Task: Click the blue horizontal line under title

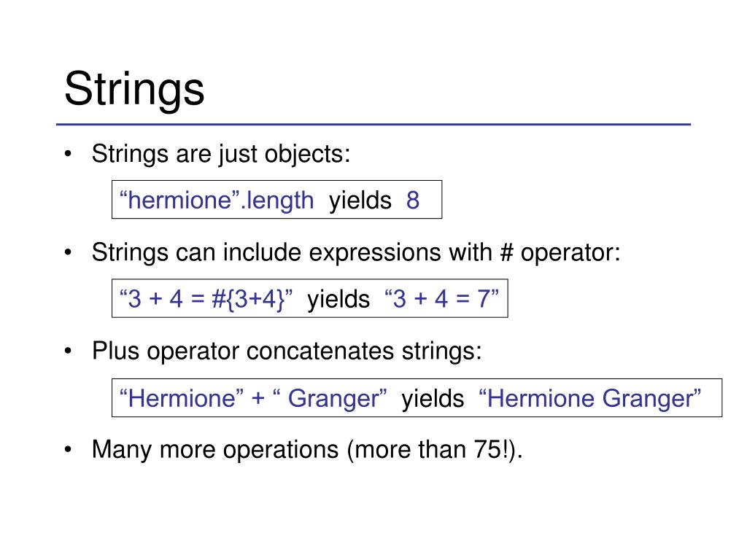Action: coord(373,125)
